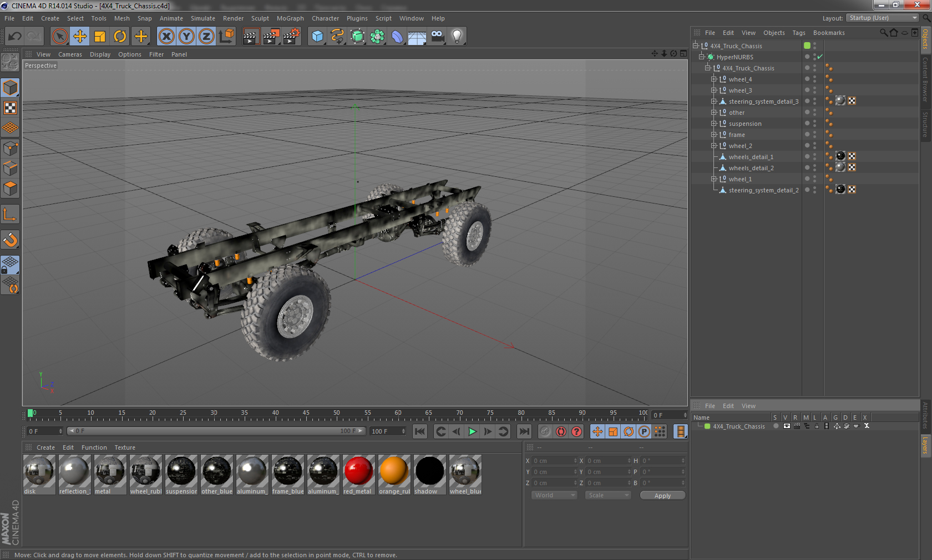Open the Array modeling objects icon
Screen dimensions: 932x560
pyautogui.click(x=377, y=37)
